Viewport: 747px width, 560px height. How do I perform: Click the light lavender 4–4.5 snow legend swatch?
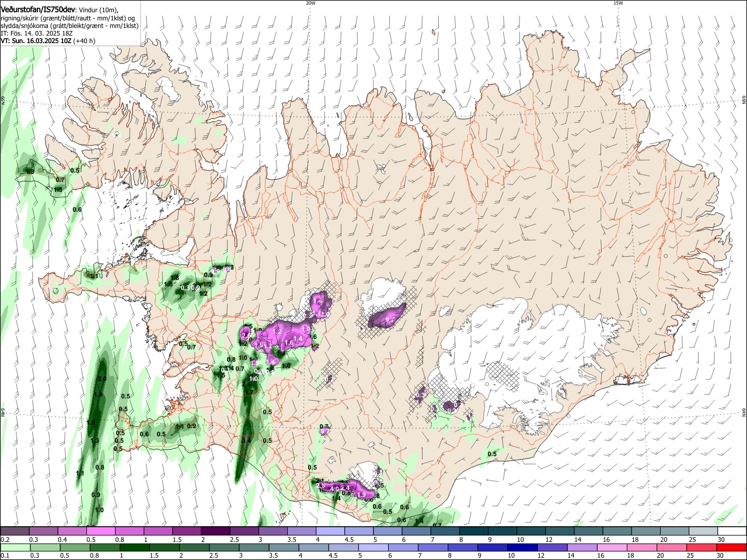[329, 531]
